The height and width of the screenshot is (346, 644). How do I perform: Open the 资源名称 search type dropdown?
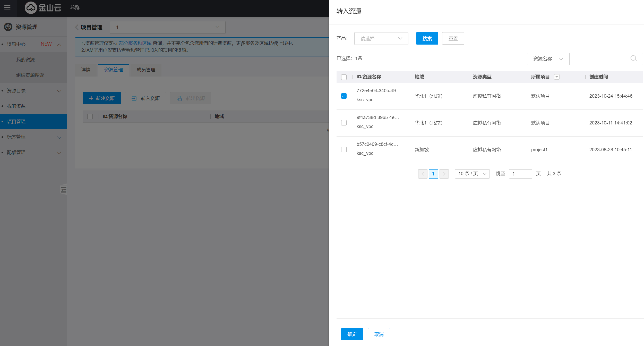click(x=548, y=59)
